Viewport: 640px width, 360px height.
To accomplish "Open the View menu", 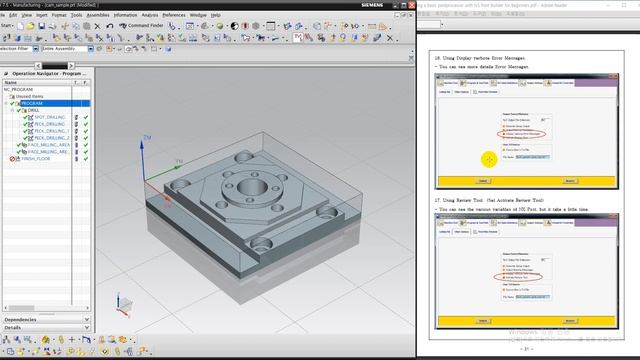I will [27, 15].
